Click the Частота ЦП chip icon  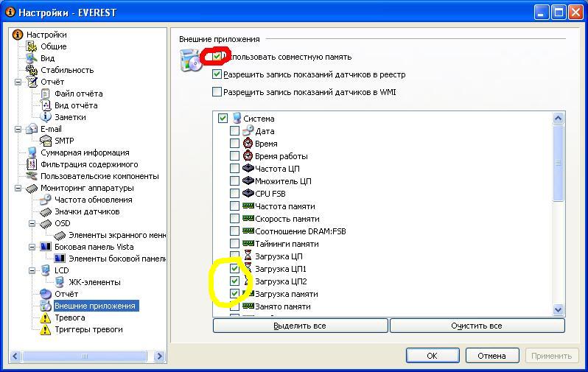pos(248,169)
